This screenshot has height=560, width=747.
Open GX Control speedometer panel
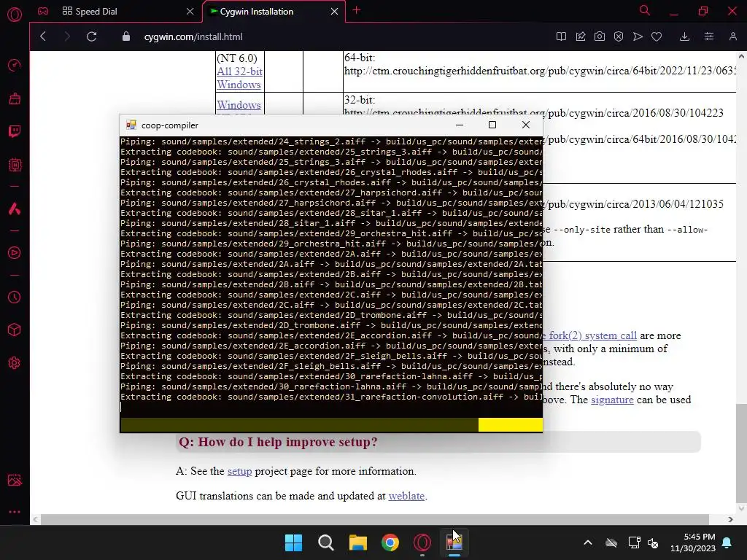(15, 65)
